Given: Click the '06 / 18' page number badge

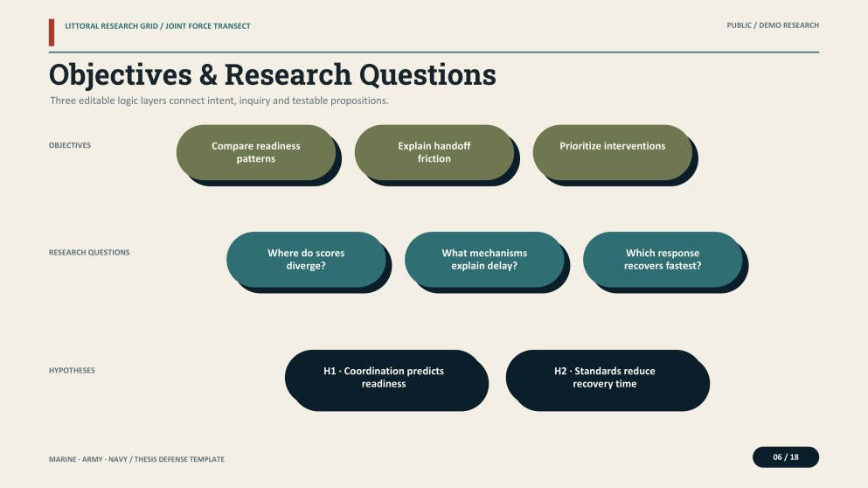Looking at the screenshot, I should tap(786, 457).
